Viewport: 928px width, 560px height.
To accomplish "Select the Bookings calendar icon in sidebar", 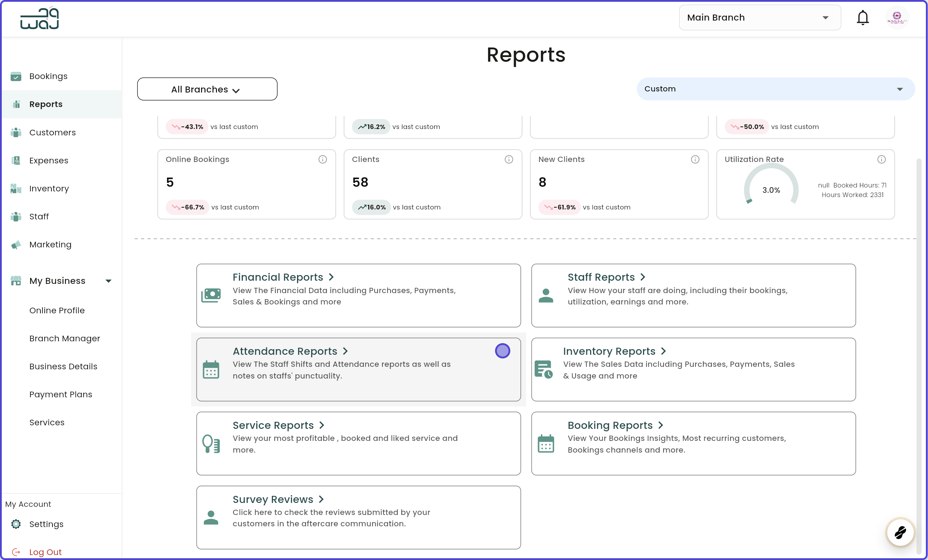I will 16,76.
